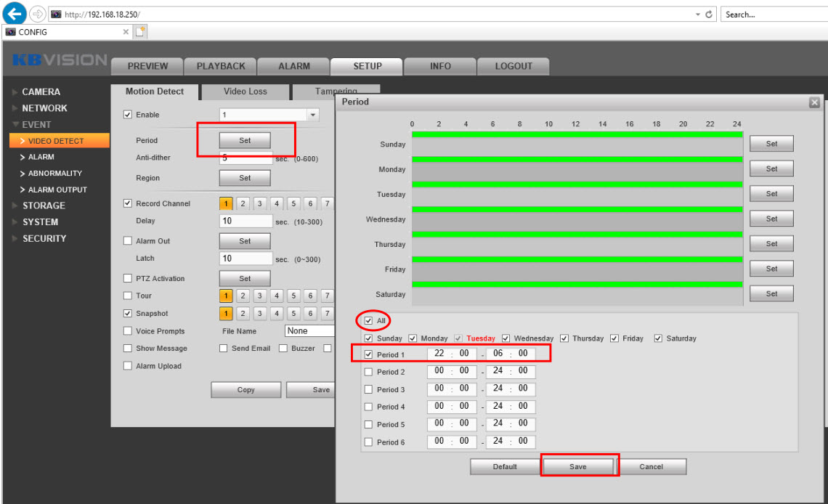Viewport: 828px width, 504px height.
Task: Toggle the Alarm Out checkbox
Action: pos(128,241)
